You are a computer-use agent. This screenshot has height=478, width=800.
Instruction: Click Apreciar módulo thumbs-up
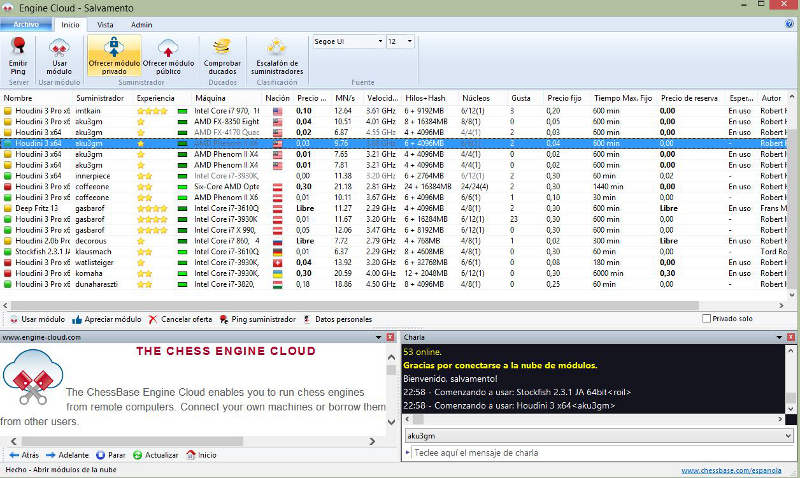tap(107, 319)
